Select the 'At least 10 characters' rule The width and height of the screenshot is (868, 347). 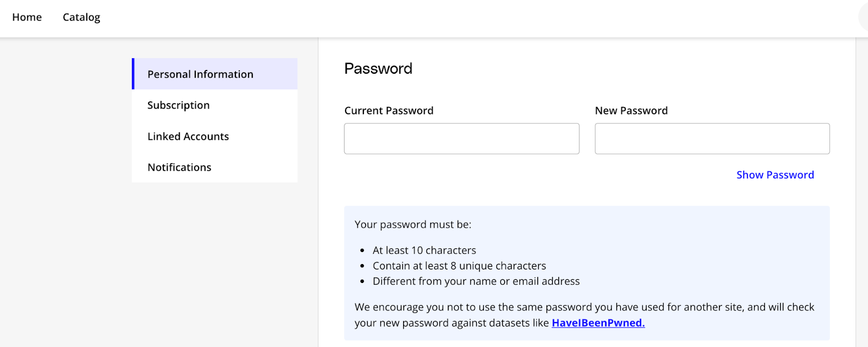(424, 250)
